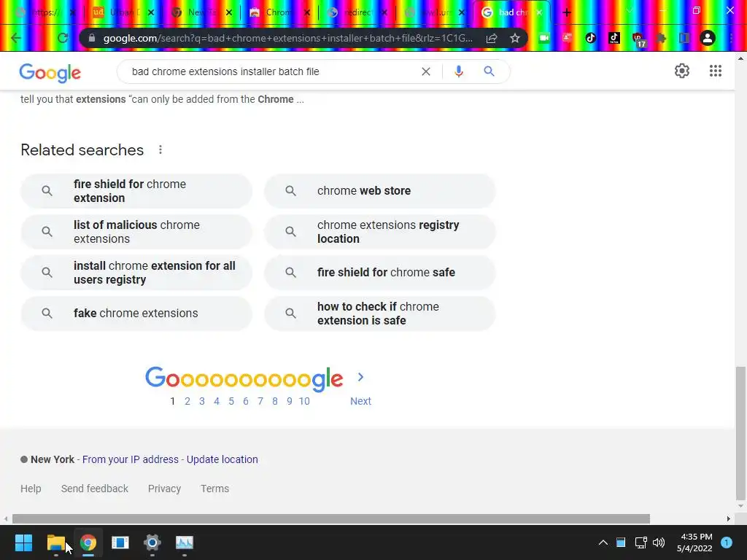Start voice search with the microphone icon

pos(459,71)
